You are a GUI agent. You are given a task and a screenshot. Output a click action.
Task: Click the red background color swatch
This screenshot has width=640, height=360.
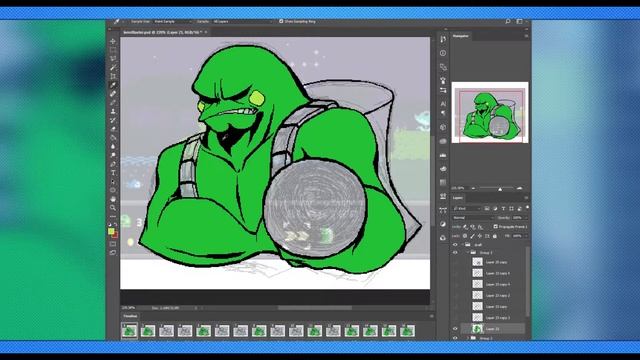(x=116, y=236)
